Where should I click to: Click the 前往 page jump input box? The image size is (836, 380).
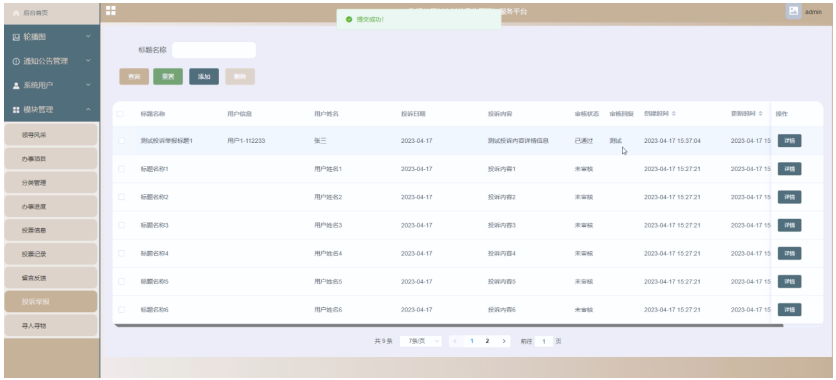(x=544, y=341)
